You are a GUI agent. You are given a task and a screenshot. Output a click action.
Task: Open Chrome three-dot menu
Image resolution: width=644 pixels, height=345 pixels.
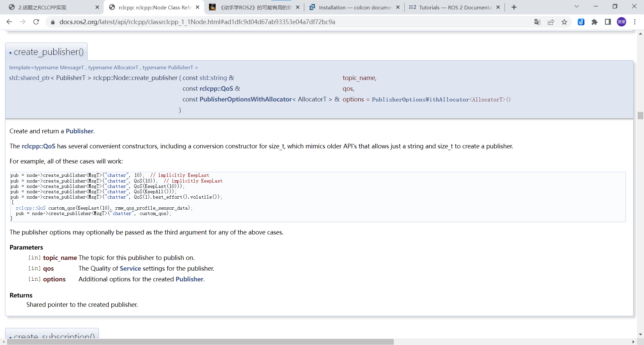pyautogui.click(x=635, y=22)
